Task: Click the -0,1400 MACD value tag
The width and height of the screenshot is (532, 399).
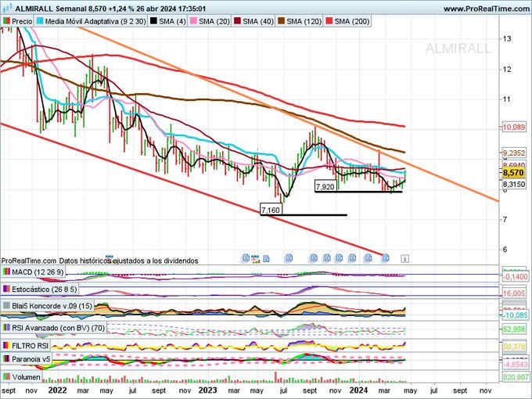Action: (515, 277)
